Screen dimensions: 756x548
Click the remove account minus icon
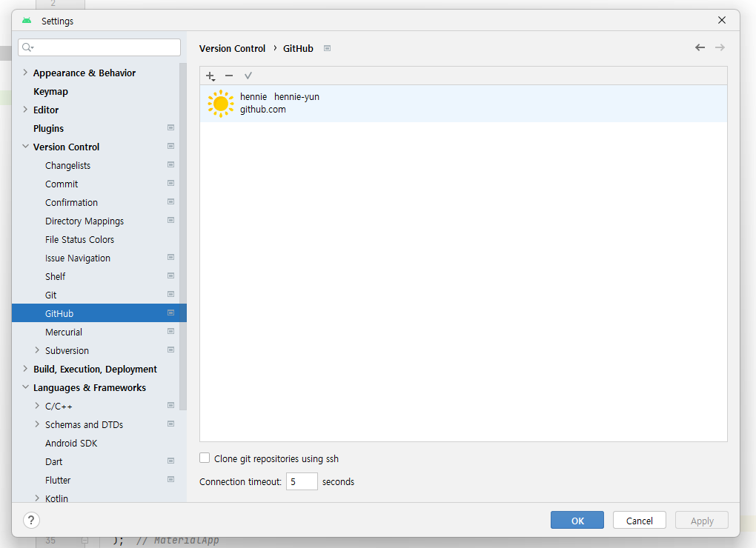pyautogui.click(x=229, y=76)
